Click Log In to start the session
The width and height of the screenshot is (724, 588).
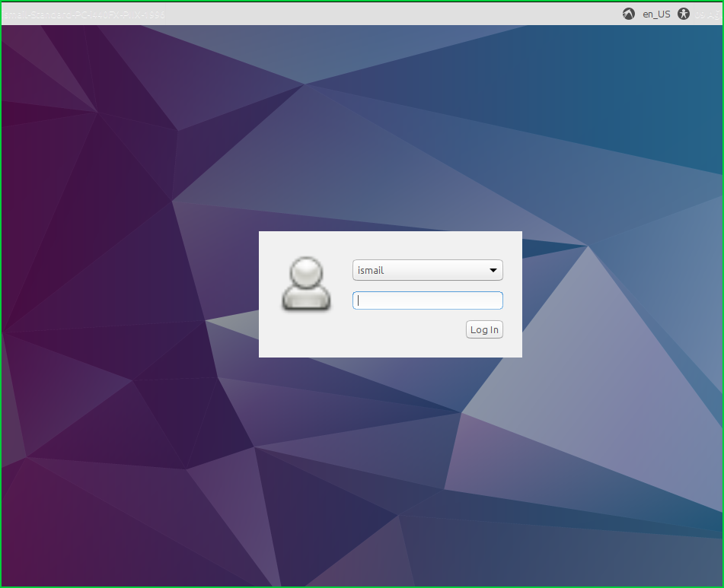click(x=484, y=329)
